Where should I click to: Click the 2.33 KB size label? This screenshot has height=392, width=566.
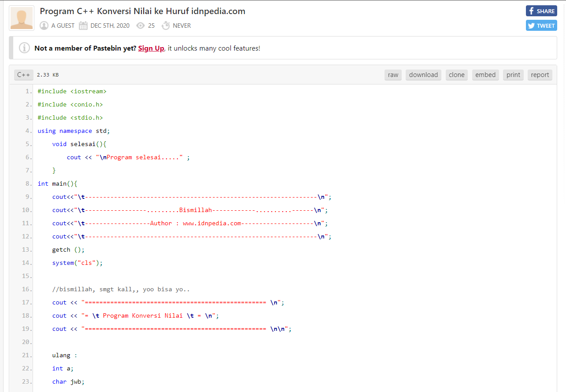click(x=47, y=75)
